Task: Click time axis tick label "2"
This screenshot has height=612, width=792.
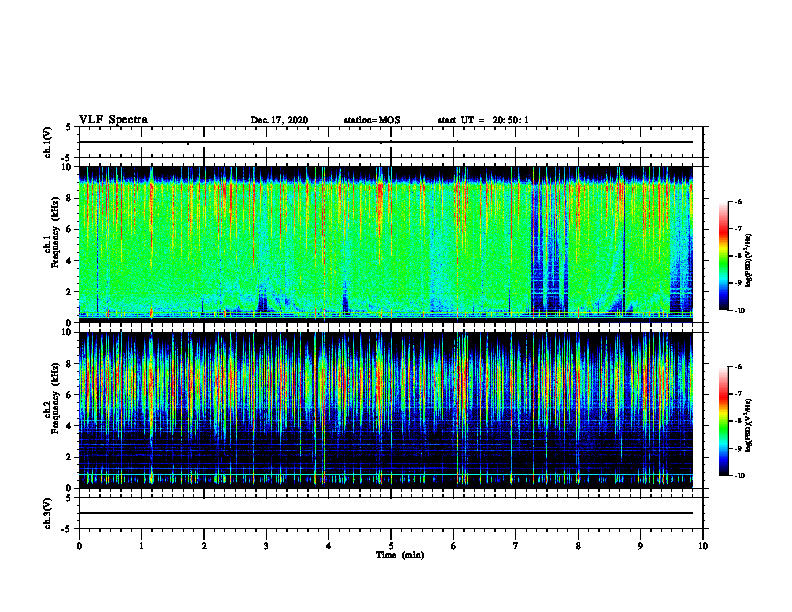Action: coord(204,546)
